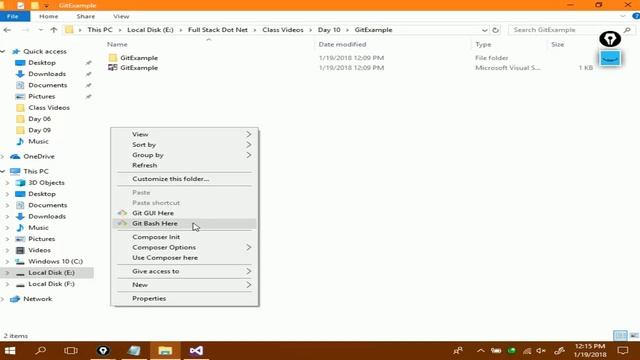Open Visual Studio from taskbar

tap(196, 351)
